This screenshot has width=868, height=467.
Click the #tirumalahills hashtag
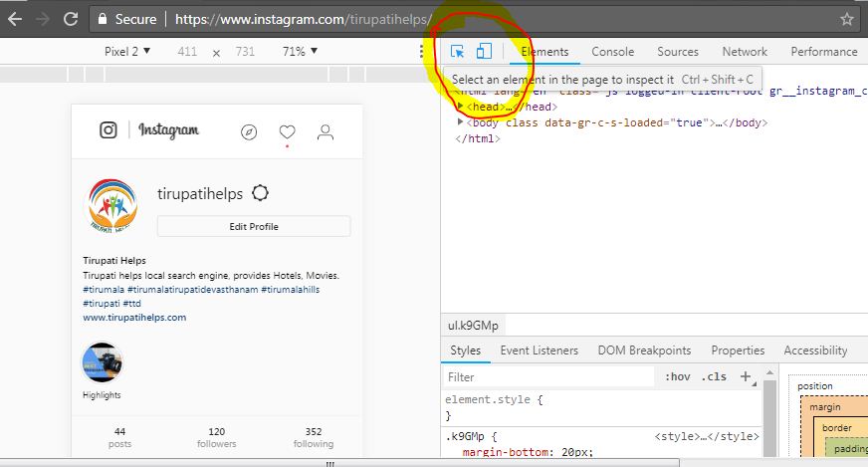coord(290,289)
